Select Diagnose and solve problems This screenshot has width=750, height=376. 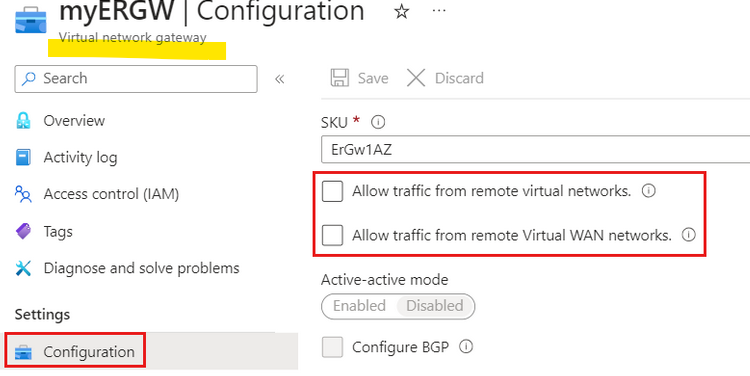[141, 268]
